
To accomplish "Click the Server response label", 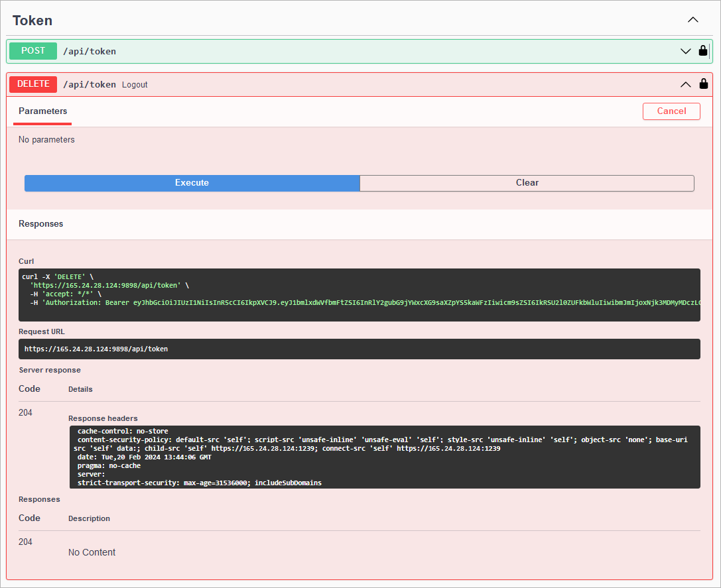I will (x=50, y=370).
